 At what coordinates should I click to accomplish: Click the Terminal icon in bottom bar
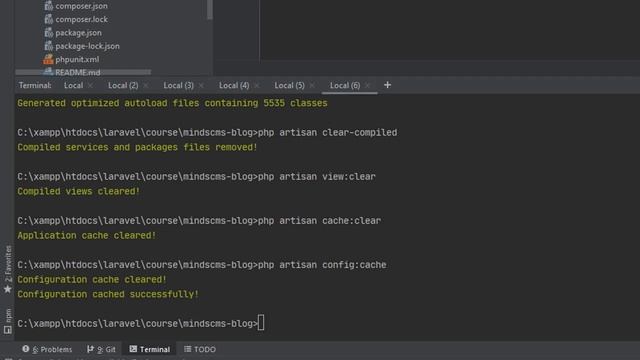click(x=133, y=349)
